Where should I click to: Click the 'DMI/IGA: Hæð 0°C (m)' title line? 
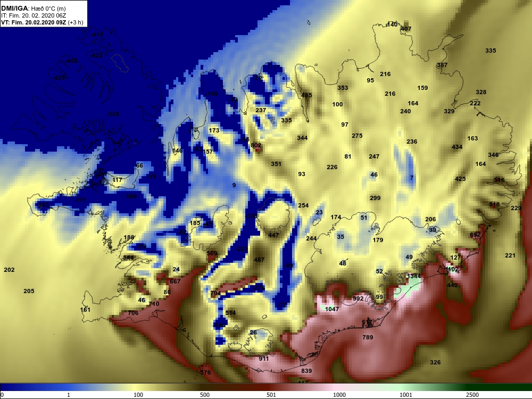(x=33, y=9)
